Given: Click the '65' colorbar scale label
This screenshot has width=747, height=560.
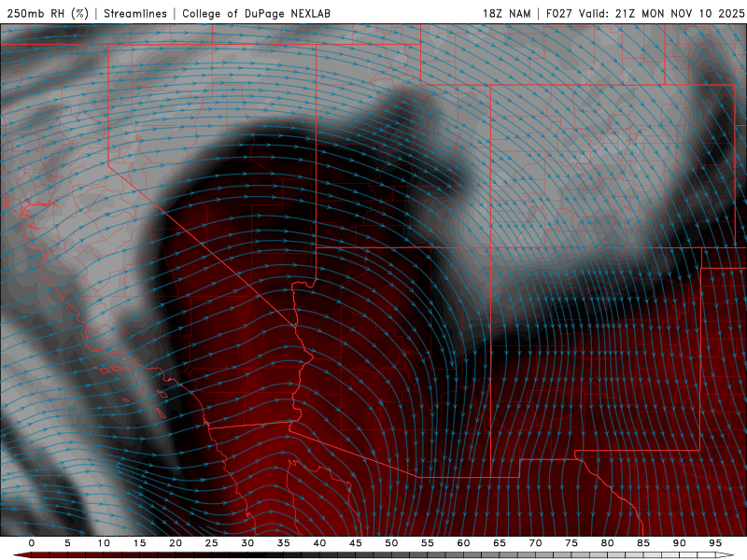Looking at the screenshot, I should click(500, 543).
